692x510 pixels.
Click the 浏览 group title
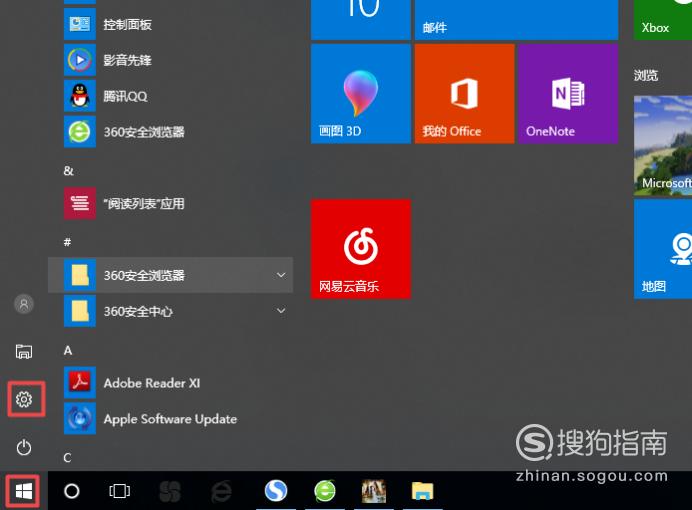click(x=646, y=75)
